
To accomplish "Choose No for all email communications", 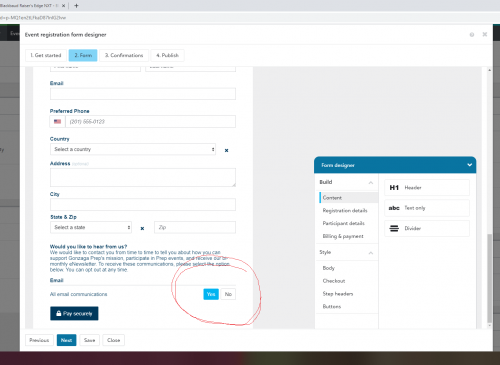I will click(228, 294).
